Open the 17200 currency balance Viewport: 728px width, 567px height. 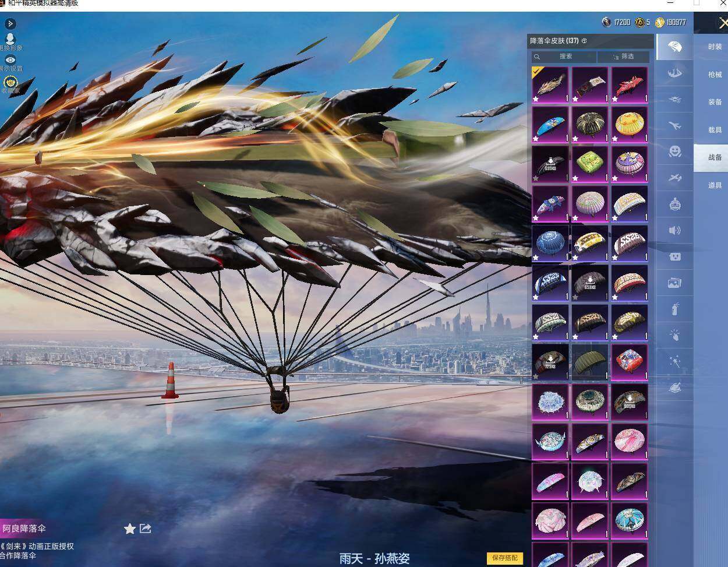616,22
